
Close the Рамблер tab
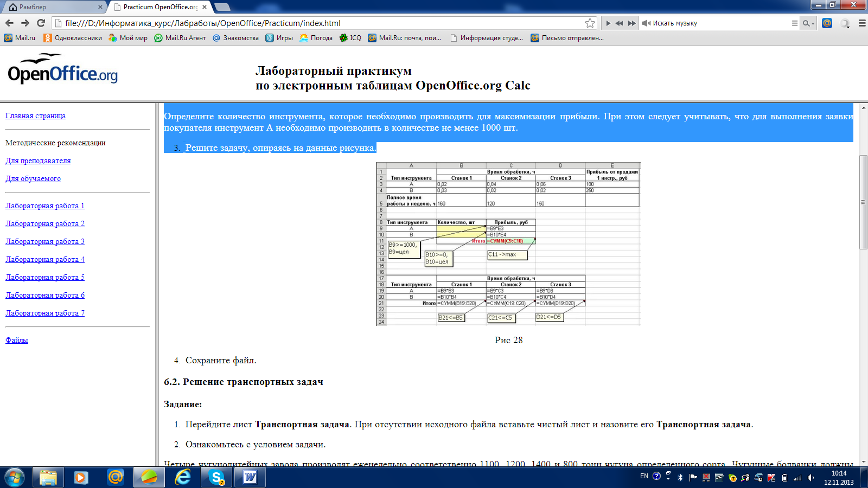[x=100, y=7]
